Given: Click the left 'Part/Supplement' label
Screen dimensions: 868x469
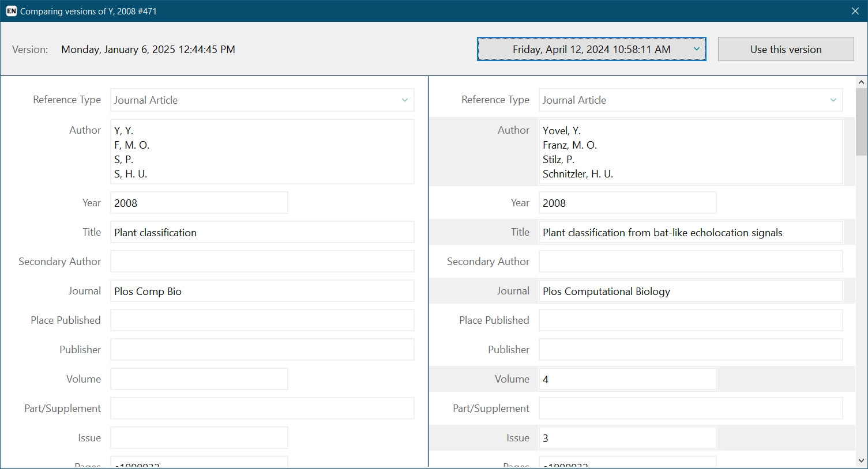Looking at the screenshot, I should (x=62, y=409).
